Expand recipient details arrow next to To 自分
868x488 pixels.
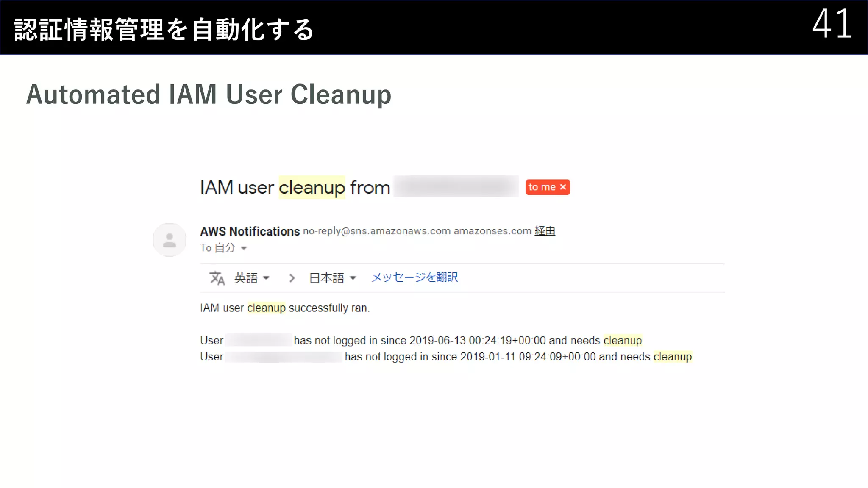pyautogui.click(x=244, y=248)
